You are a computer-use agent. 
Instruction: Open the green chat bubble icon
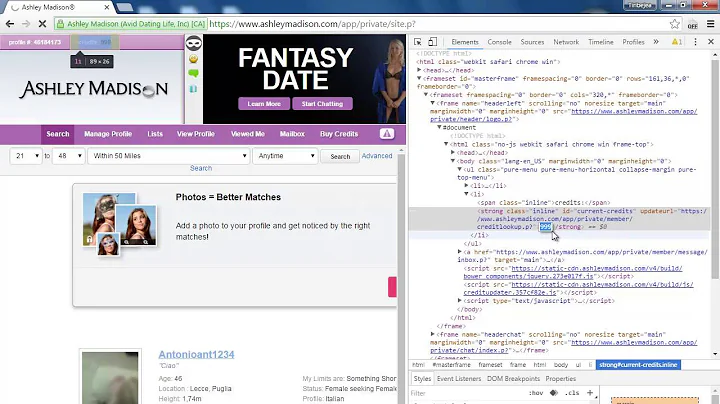click(193, 73)
